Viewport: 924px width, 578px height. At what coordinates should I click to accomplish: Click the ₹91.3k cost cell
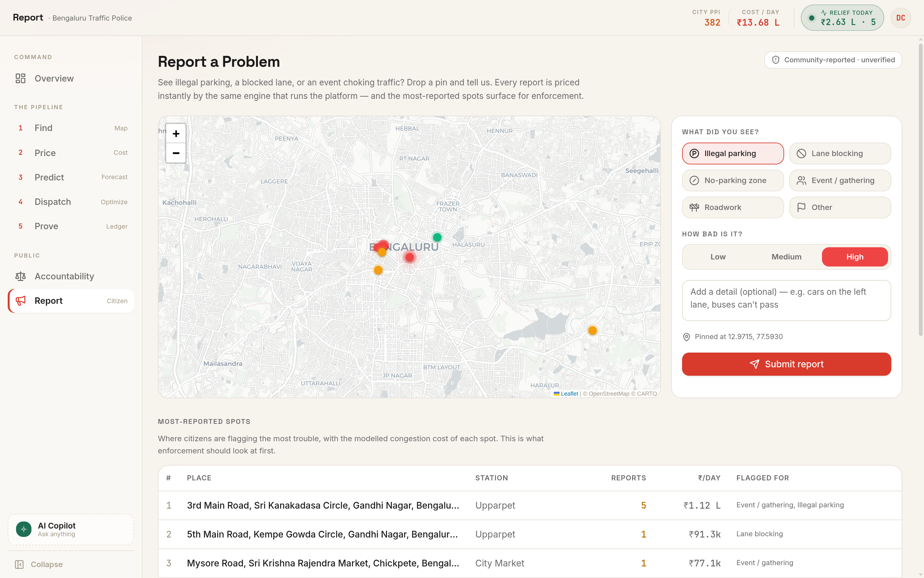click(x=705, y=534)
